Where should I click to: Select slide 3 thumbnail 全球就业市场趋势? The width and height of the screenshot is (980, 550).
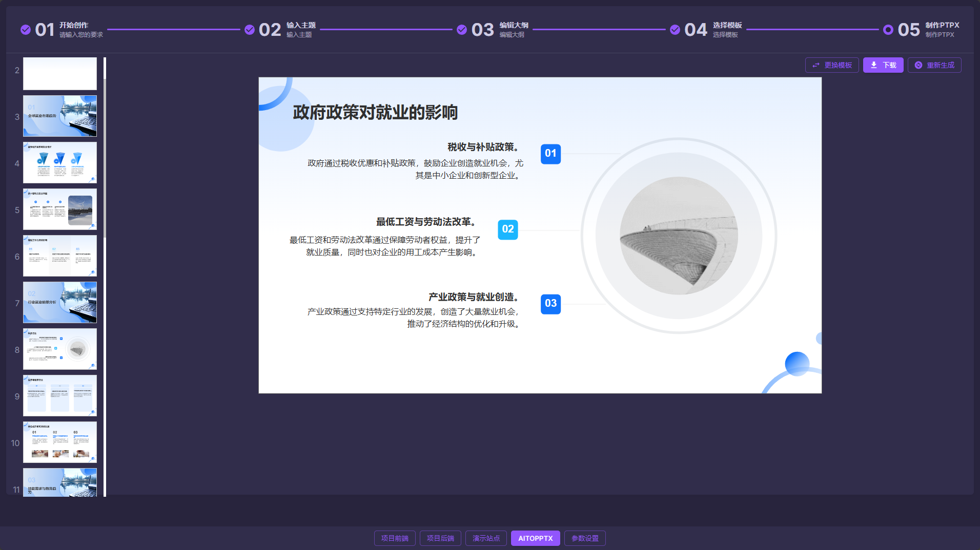pos(59,116)
